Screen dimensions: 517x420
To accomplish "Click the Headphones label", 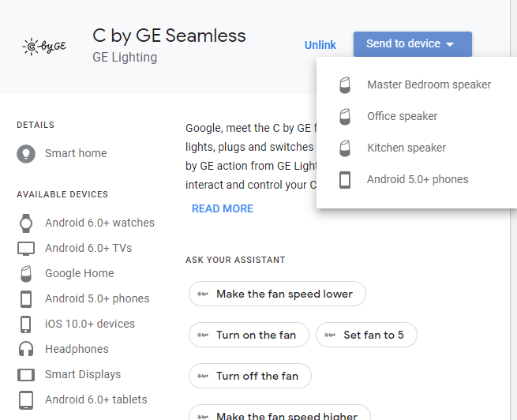I will point(77,349).
